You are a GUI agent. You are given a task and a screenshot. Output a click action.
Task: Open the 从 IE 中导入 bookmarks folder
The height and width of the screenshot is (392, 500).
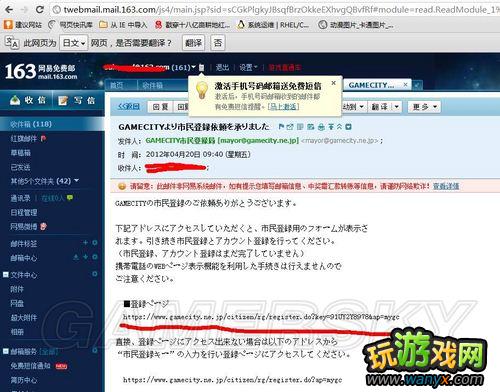click(x=123, y=25)
